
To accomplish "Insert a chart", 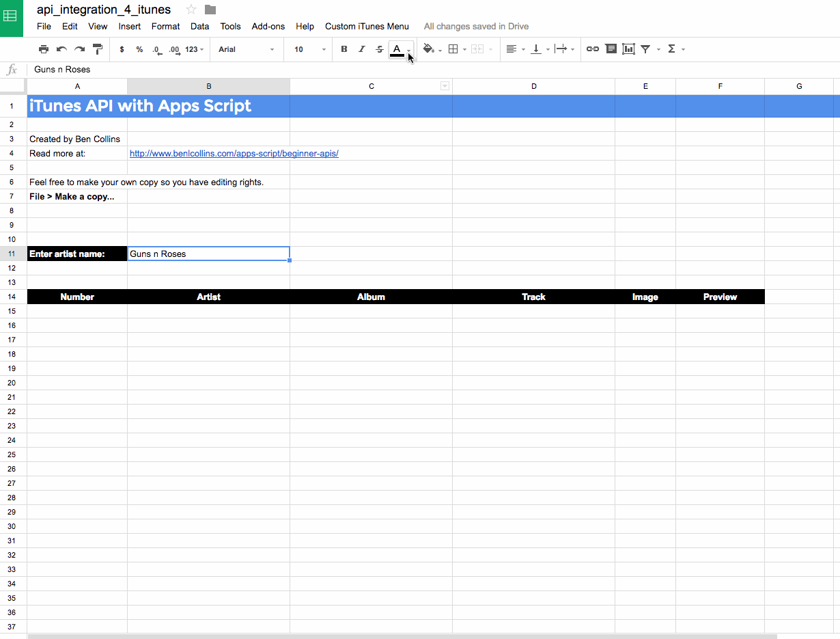I will pyautogui.click(x=628, y=49).
